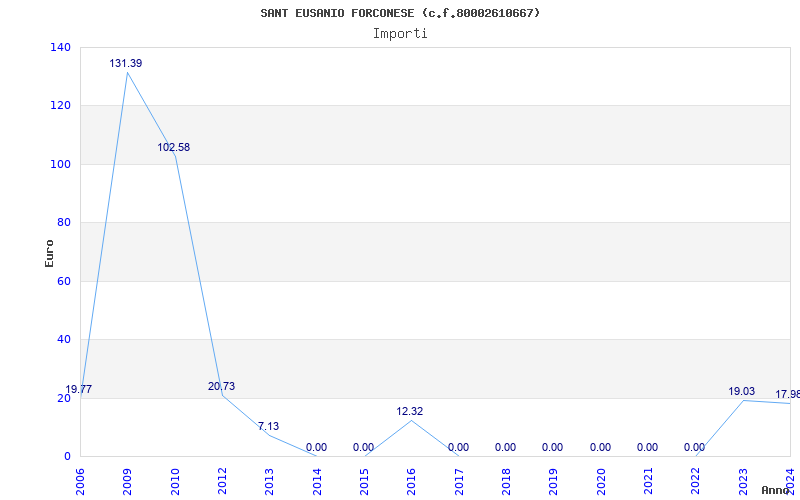Click the 2018 x-axis year label
Image resolution: width=800 pixels, height=500 pixels.
(x=506, y=482)
